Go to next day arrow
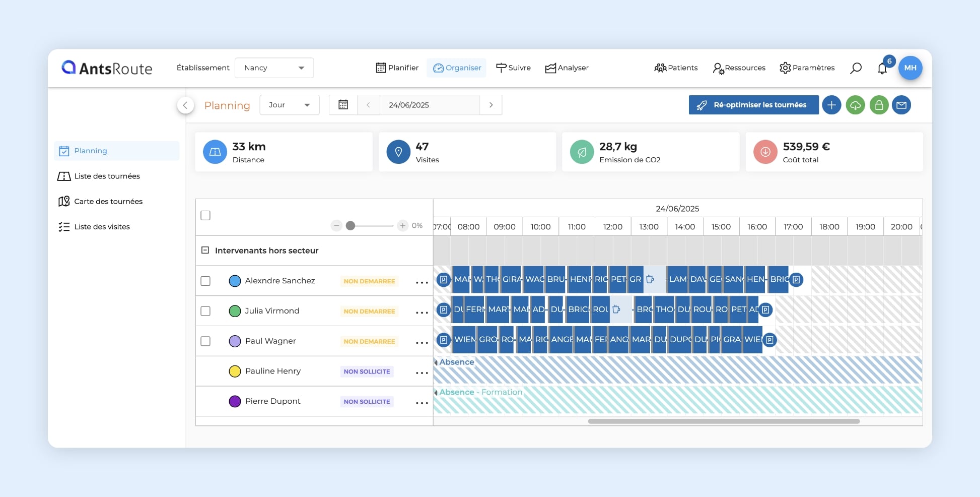Screen dimensions: 980x497 coord(491,105)
